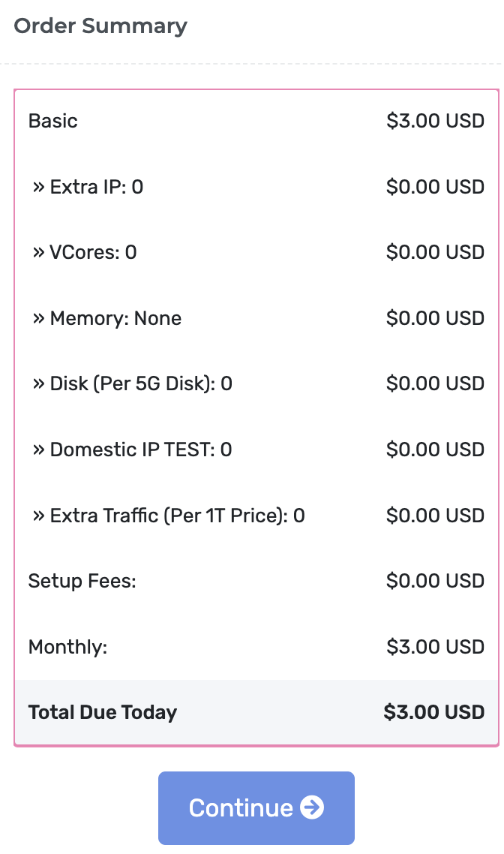The height and width of the screenshot is (854, 504).
Task: Click the VCores: 0 line item
Action: [85, 252]
